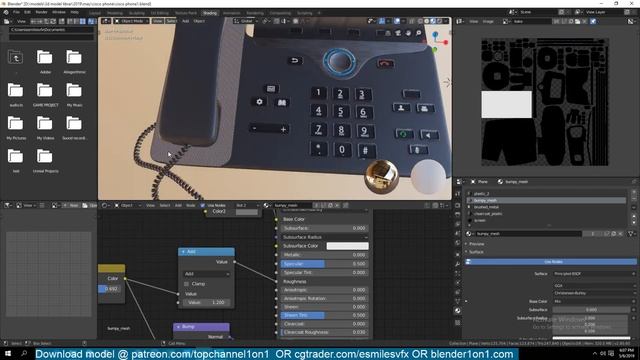Screen dimensions: 640x360
Task: Collapse the Bump node header arrow
Action: click(x=178, y=327)
